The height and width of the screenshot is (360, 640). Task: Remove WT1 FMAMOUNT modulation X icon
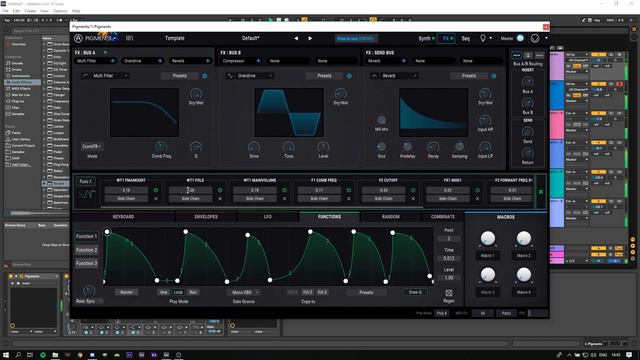(x=156, y=199)
